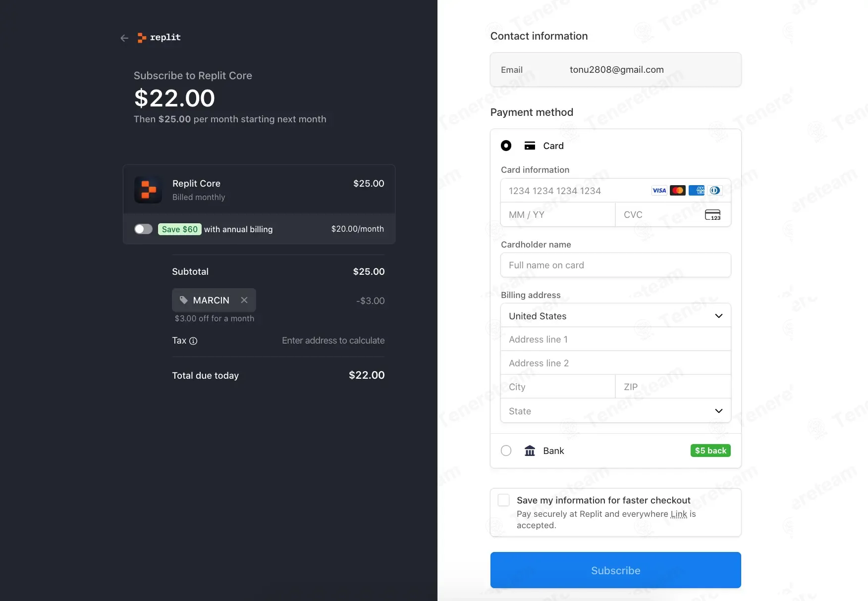This screenshot has height=601, width=868.
Task: Open the United States country dropdown
Action: click(615, 316)
